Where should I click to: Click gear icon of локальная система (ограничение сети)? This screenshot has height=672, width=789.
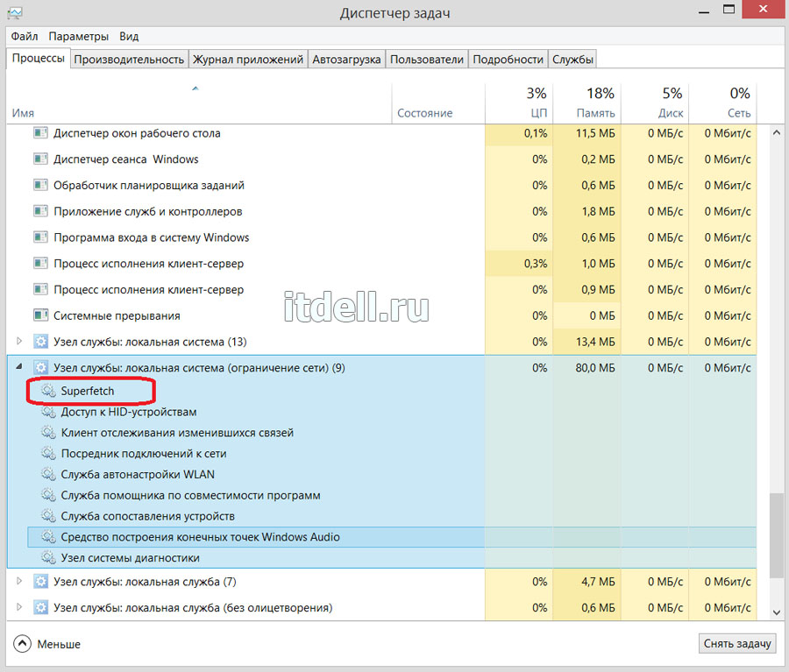40,368
